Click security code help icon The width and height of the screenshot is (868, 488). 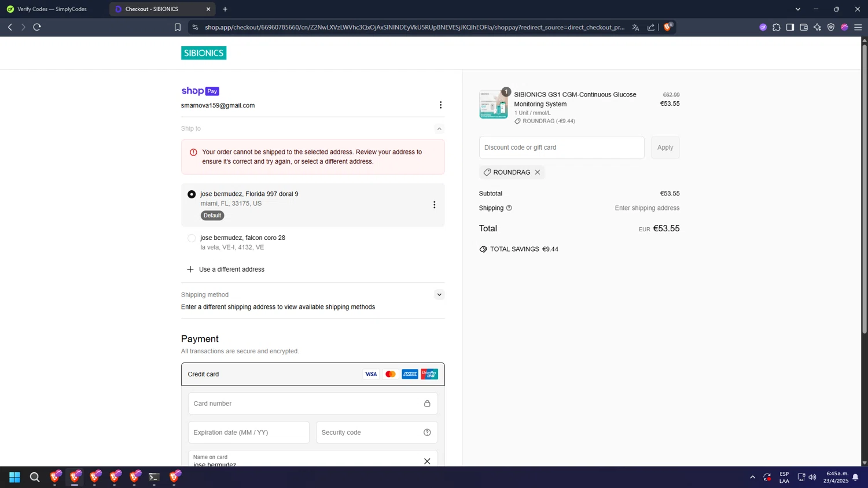click(x=427, y=432)
